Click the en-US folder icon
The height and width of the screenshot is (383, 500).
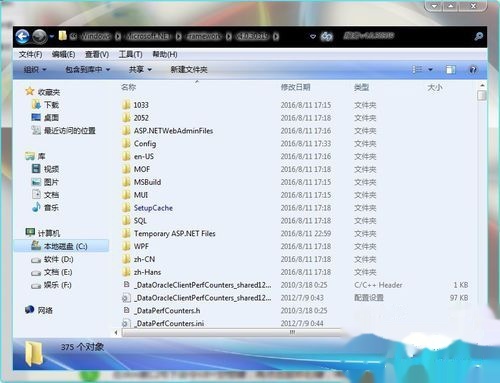click(x=126, y=156)
